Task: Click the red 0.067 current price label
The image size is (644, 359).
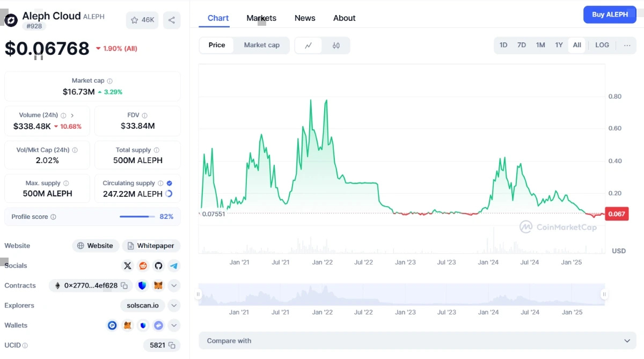Action: click(617, 214)
